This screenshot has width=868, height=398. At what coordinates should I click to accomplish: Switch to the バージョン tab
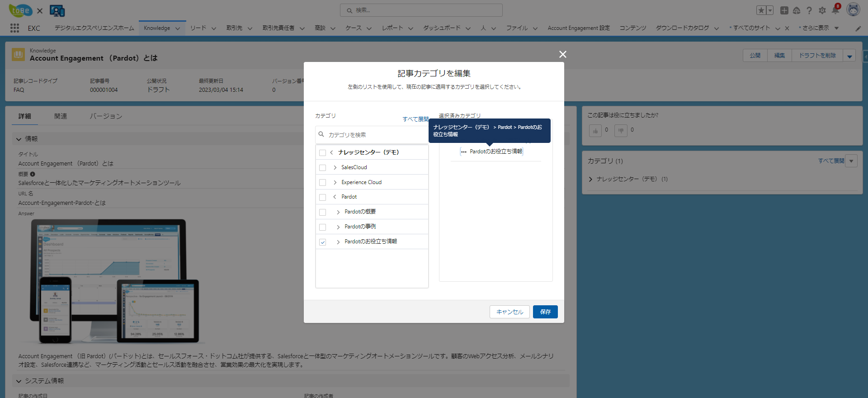coord(106,116)
